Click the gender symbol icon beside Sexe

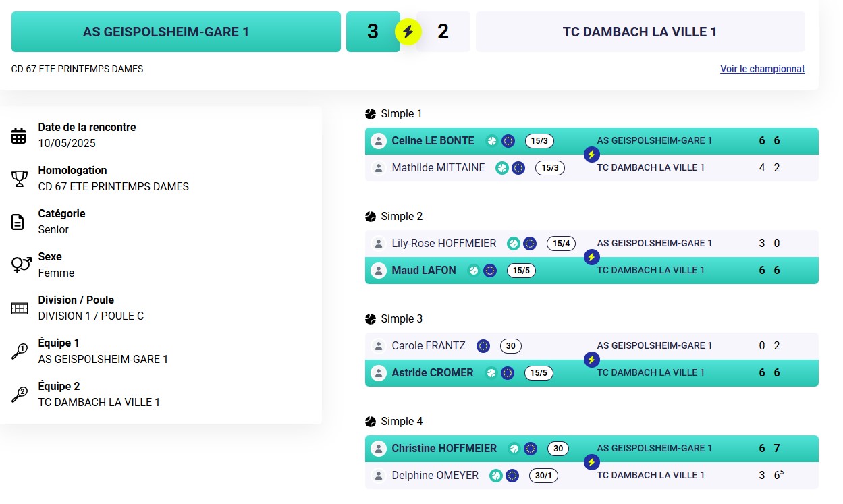coord(21,264)
